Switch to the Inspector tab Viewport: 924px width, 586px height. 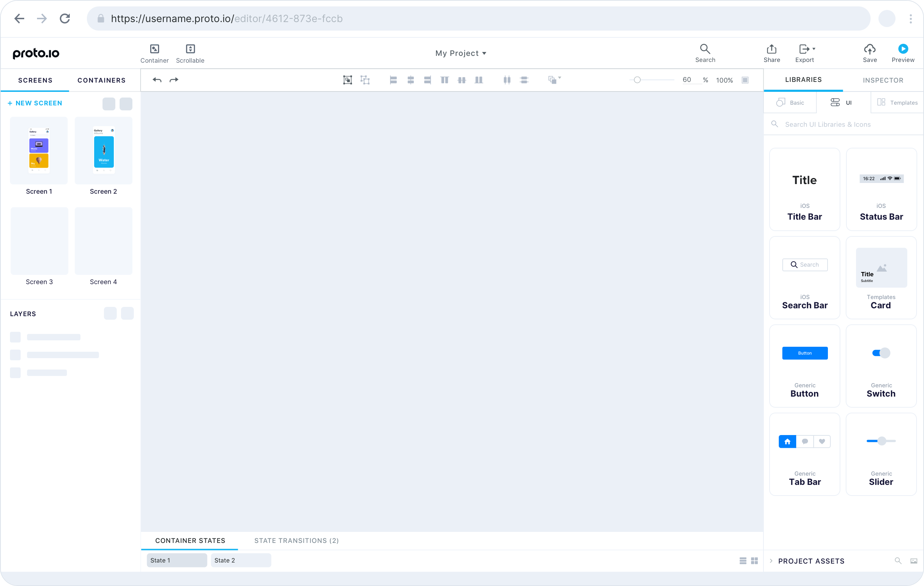point(883,80)
